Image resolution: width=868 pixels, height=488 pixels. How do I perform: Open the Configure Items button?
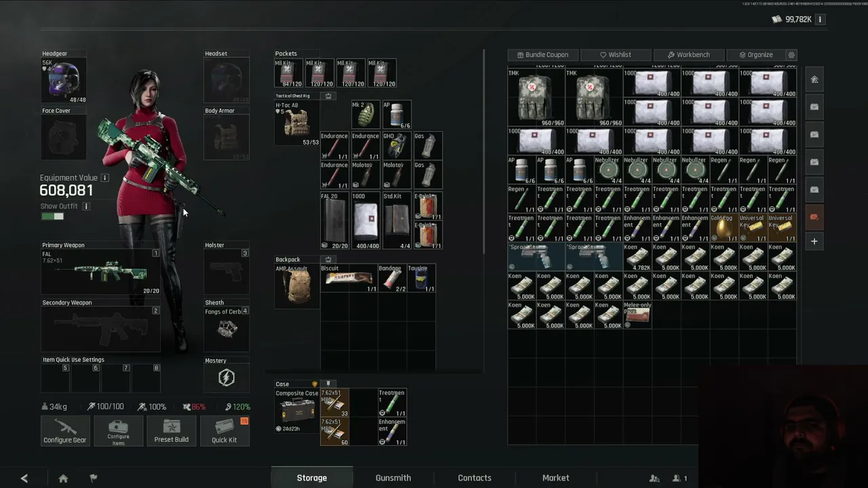click(118, 430)
